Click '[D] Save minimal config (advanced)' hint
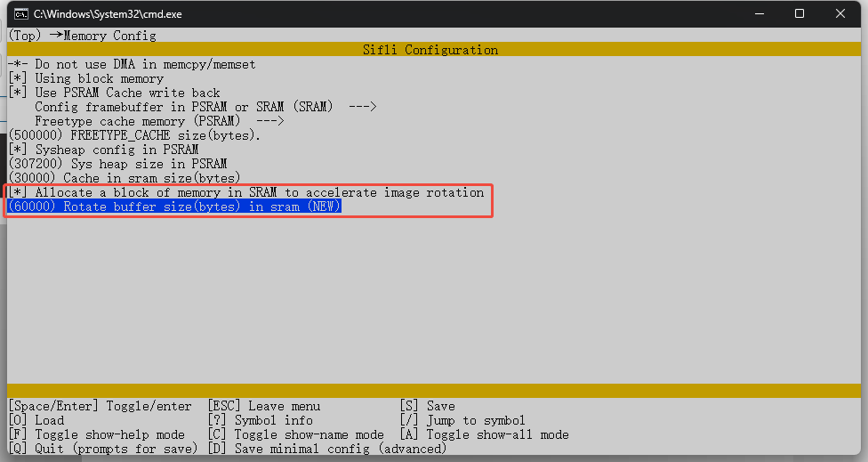 (x=327, y=449)
